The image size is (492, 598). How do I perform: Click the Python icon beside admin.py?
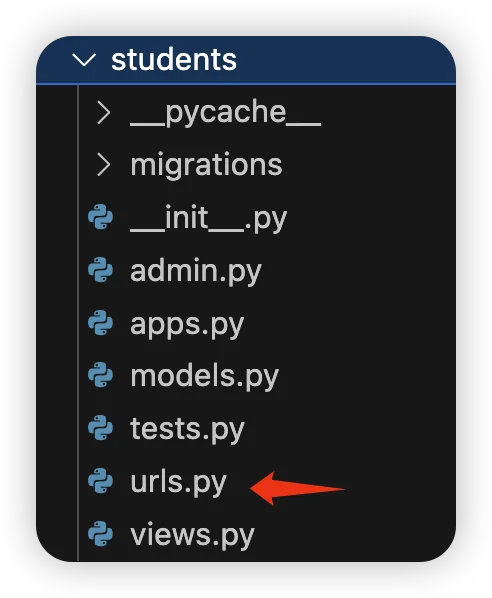[x=101, y=270]
